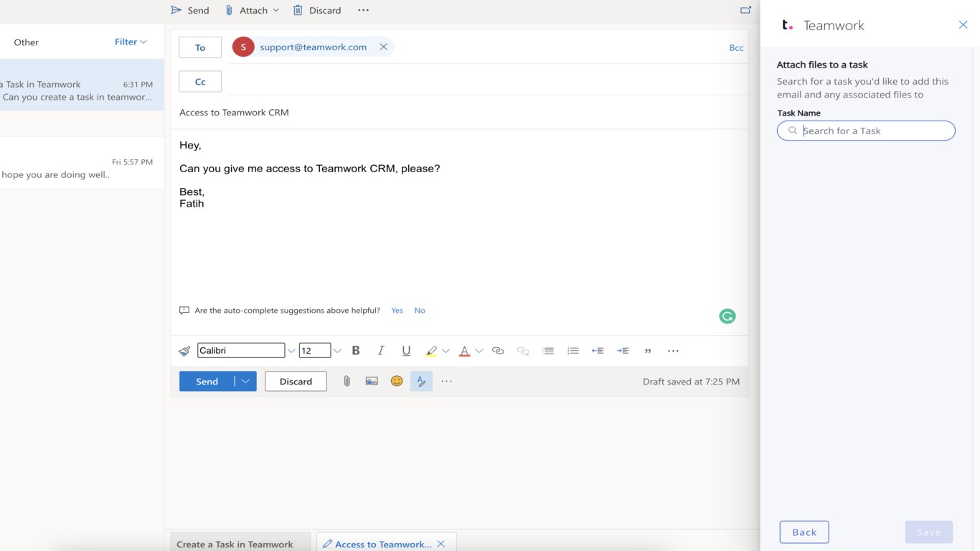Toggle the formatting options bar
This screenshot has height=551, width=980.
point(421,381)
